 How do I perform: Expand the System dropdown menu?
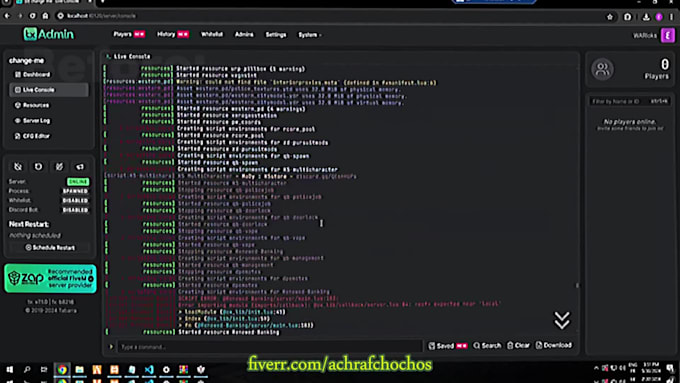(310, 35)
